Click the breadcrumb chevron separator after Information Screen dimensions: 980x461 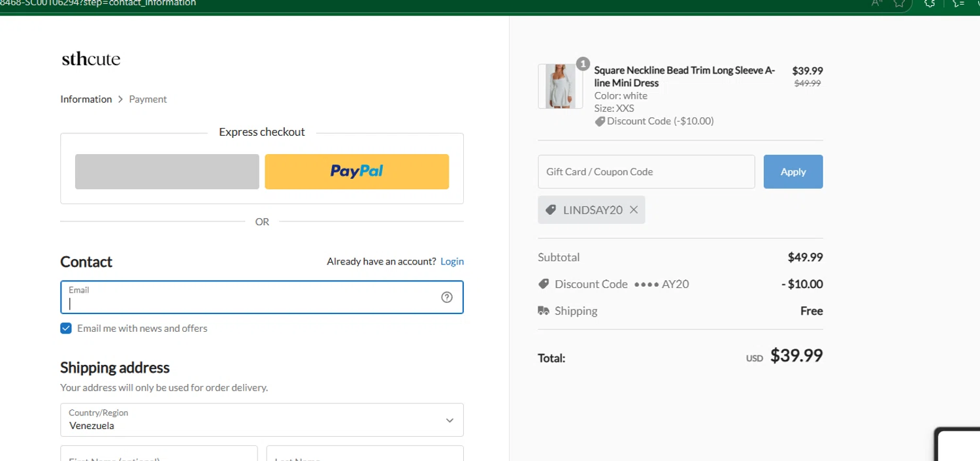coord(120,99)
